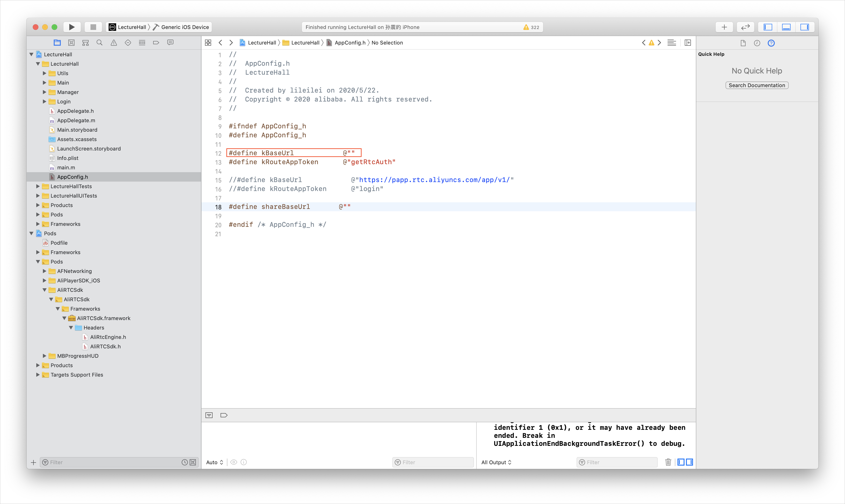
Task: Jump to the next issue
Action: [659, 42]
